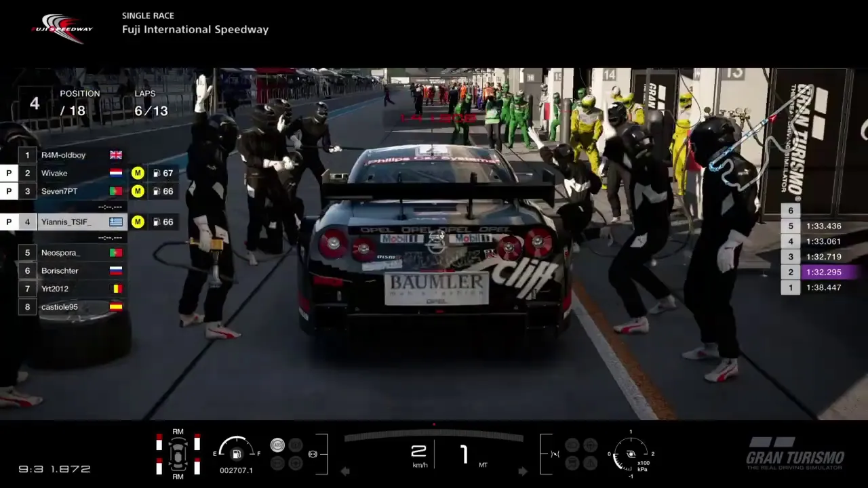
Task: Click the 'SINGLE RACE' label
Action: pos(148,16)
